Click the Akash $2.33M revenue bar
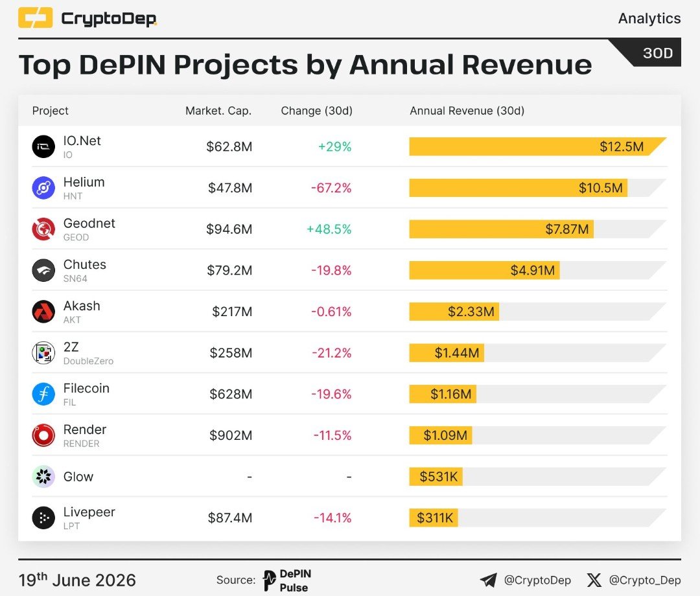The image size is (700, 596). click(454, 312)
